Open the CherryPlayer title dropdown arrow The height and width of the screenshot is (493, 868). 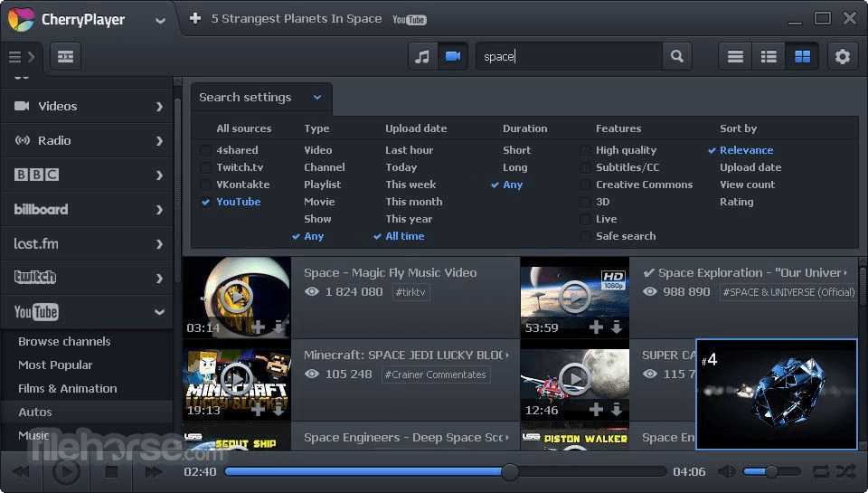point(161,21)
